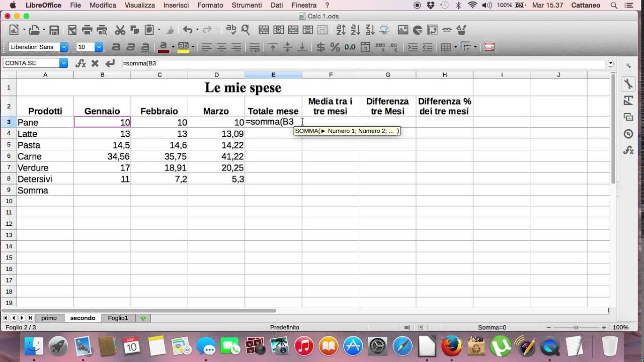This screenshot has height=362, width=644.
Task: Open the Liberation Sans font dropdown
Action: point(64,47)
